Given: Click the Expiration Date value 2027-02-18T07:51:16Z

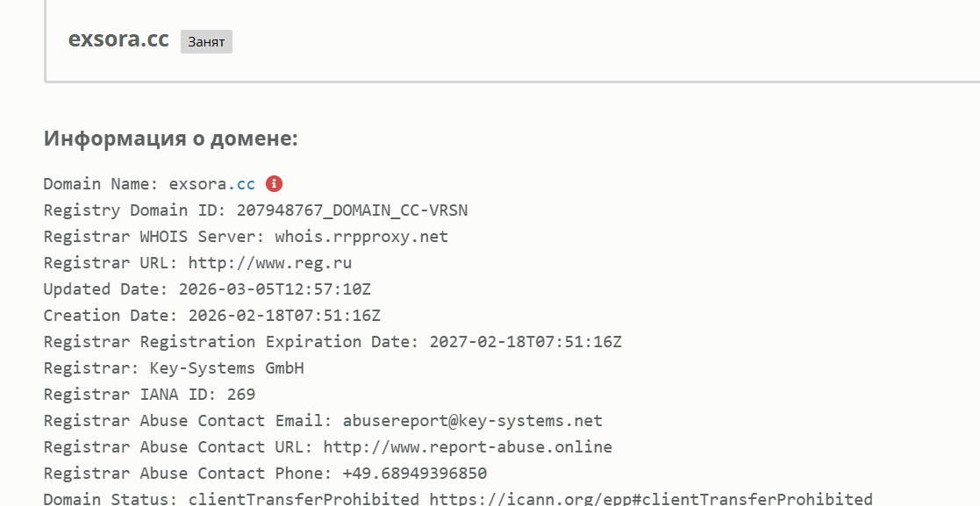Looking at the screenshot, I should tap(526, 342).
